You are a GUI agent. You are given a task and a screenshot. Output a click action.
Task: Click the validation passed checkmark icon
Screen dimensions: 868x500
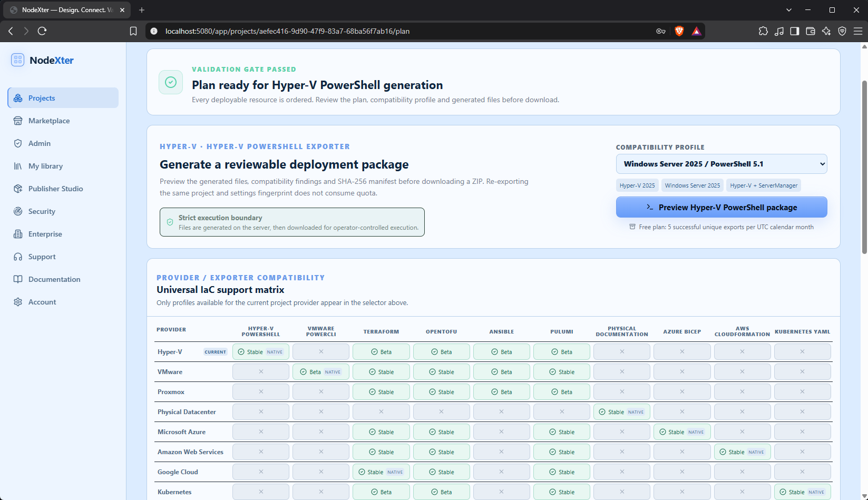pyautogui.click(x=171, y=82)
